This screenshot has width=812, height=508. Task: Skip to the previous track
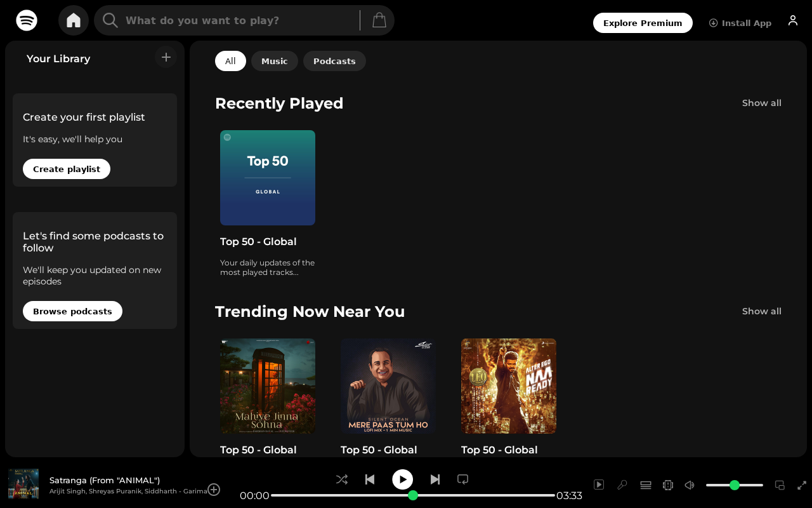[370, 479]
